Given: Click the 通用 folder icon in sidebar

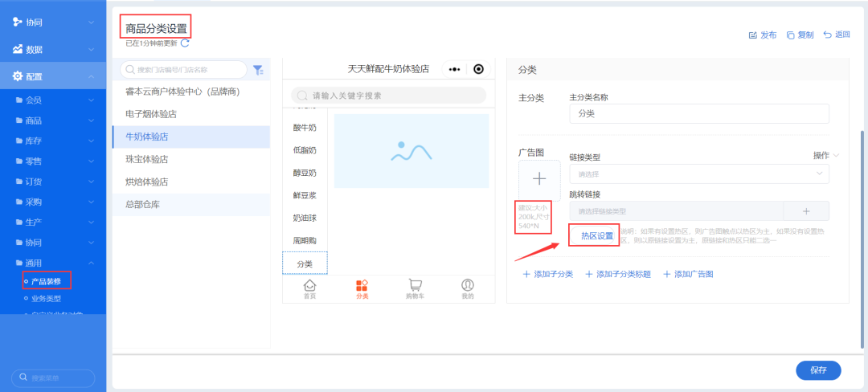Looking at the screenshot, I should point(19,263).
